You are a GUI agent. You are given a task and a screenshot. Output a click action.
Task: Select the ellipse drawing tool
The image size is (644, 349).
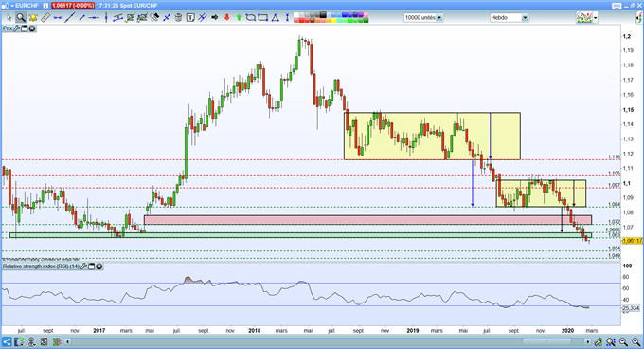coord(251,18)
